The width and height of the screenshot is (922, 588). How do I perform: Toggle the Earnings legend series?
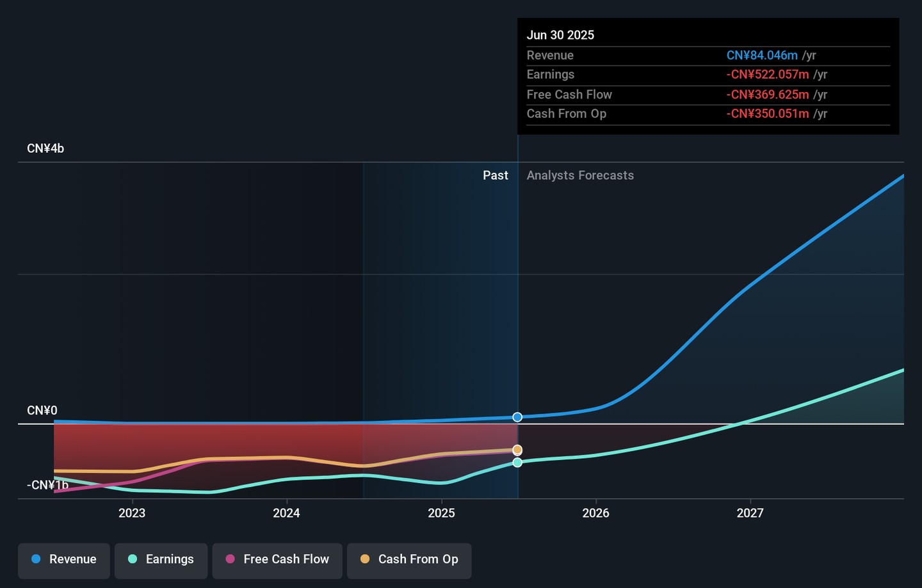[x=161, y=559]
